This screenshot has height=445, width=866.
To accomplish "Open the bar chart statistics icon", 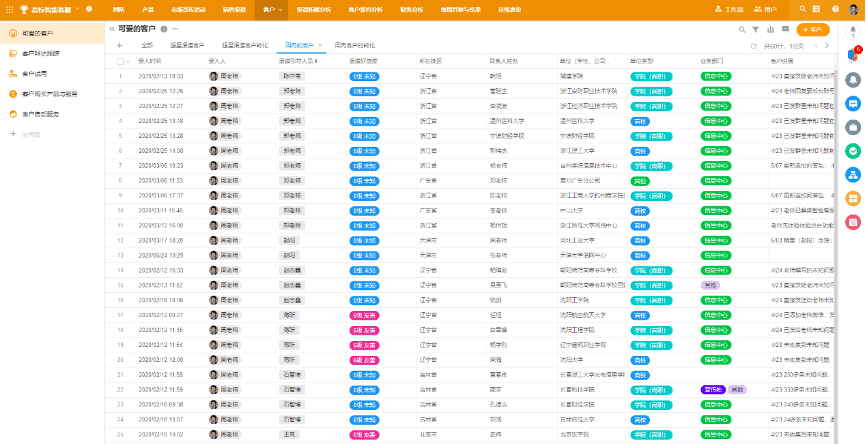I will 770,29.
